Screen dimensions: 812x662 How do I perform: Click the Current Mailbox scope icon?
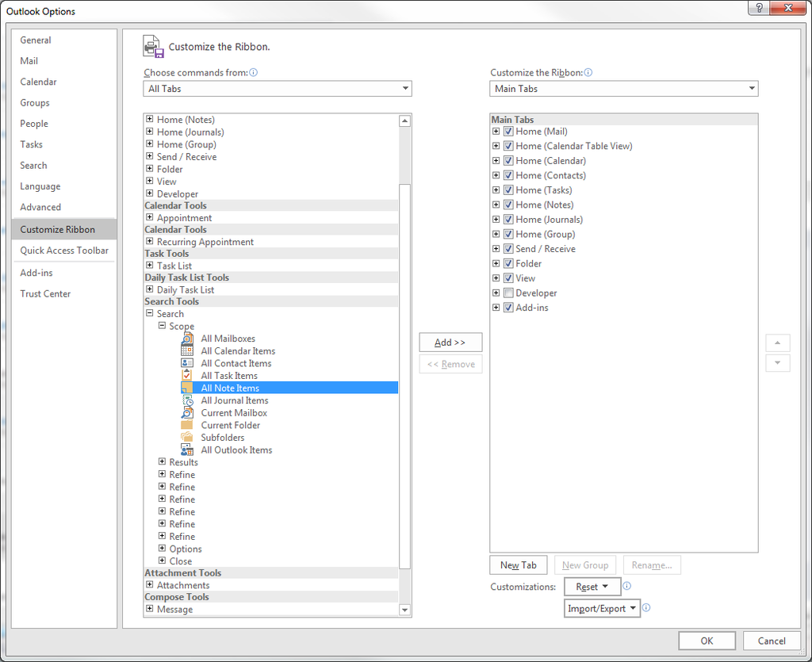point(187,412)
